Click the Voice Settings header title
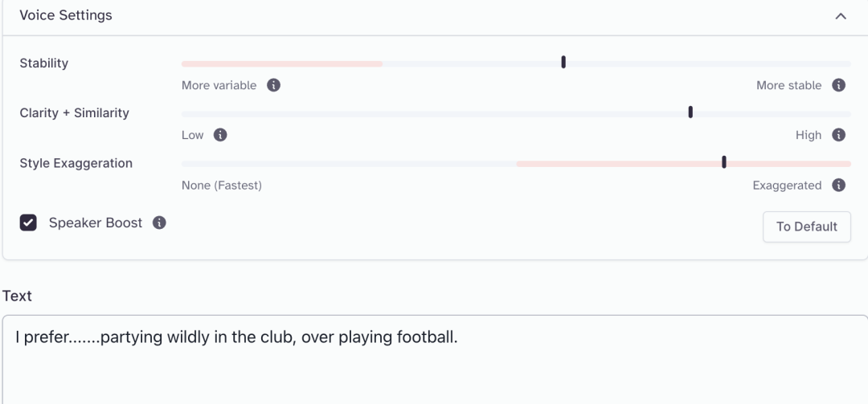This screenshot has width=868, height=404. point(66,15)
